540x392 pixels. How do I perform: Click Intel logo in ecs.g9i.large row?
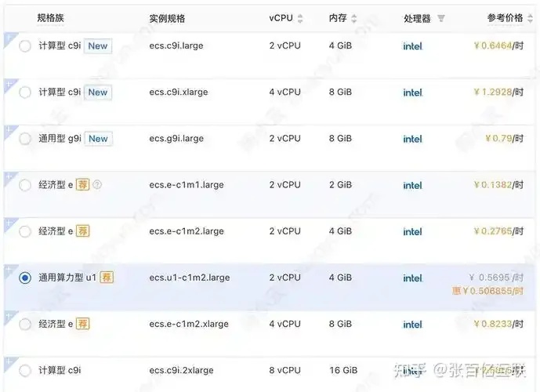(x=412, y=140)
